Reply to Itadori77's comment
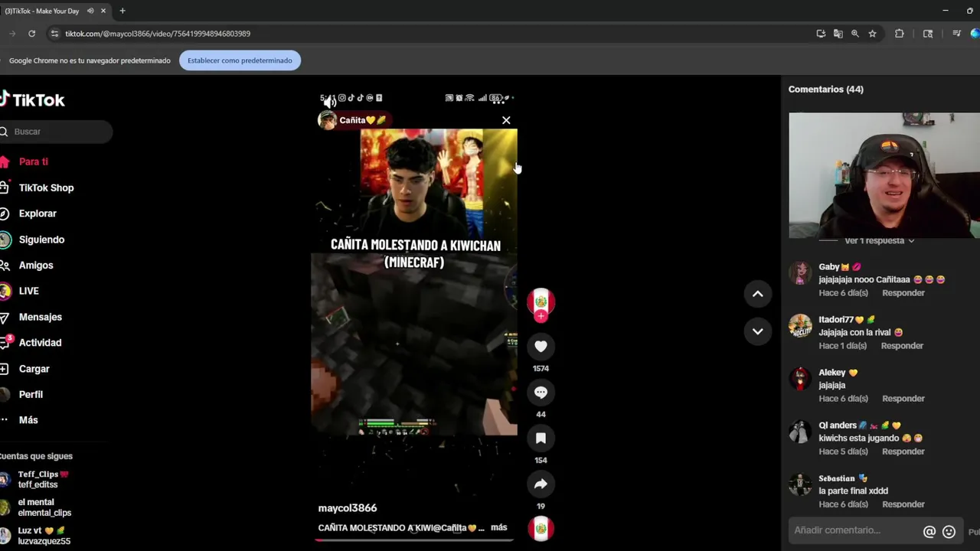Screen dimensions: 980x551 [902, 346]
